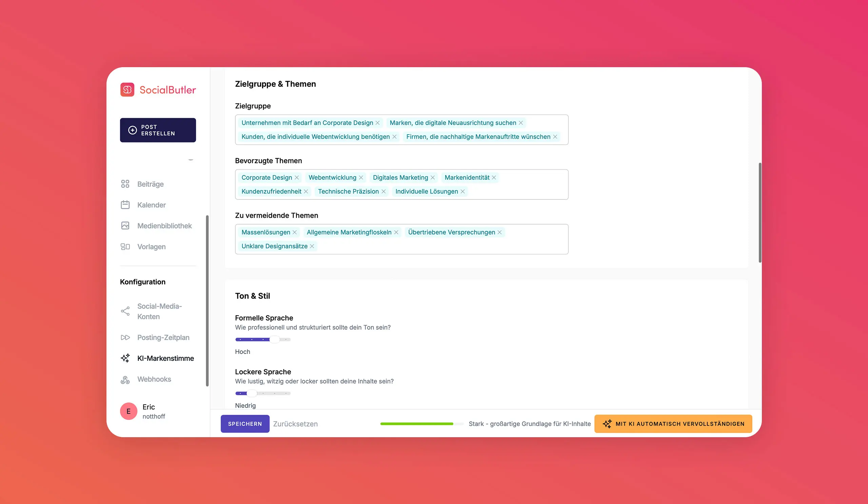This screenshot has width=868, height=504.
Task: Click the Zielgruppe & Themen heading
Action: tap(275, 84)
